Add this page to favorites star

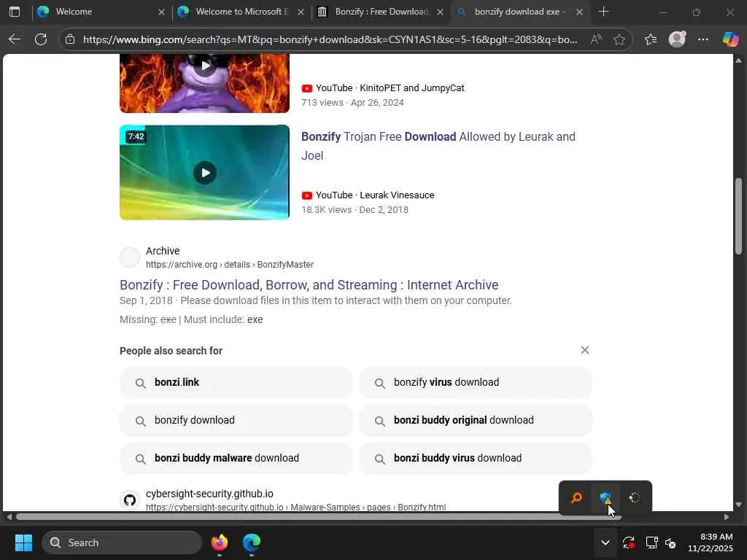(619, 39)
